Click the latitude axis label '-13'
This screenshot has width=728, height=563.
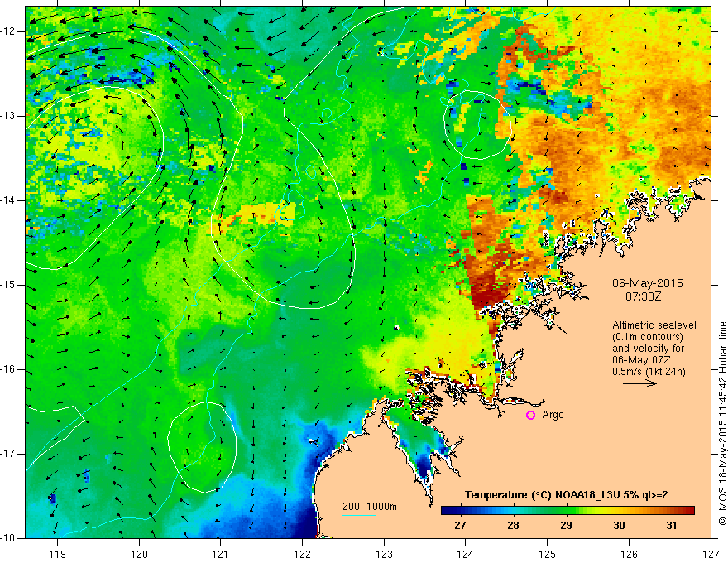[x=8, y=116]
